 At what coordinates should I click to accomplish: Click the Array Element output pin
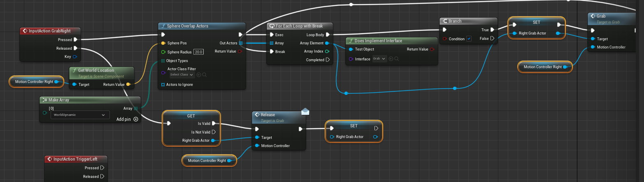click(327, 43)
